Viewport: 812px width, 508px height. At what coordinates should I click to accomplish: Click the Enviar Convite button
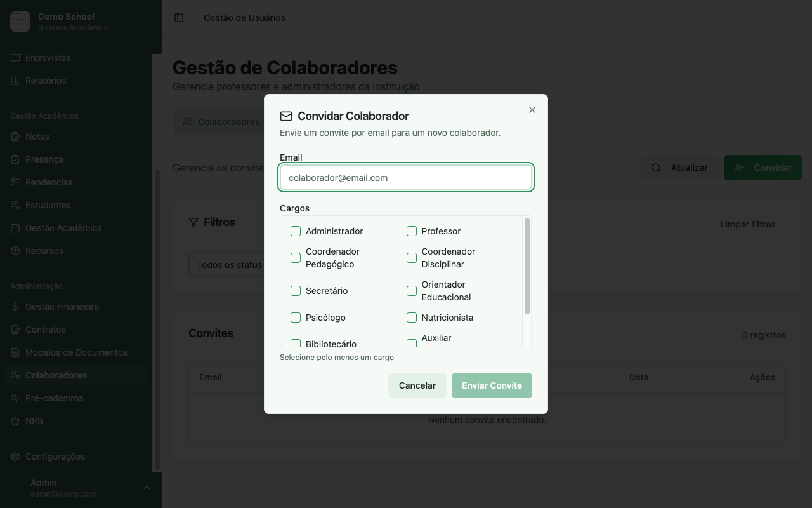point(492,385)
